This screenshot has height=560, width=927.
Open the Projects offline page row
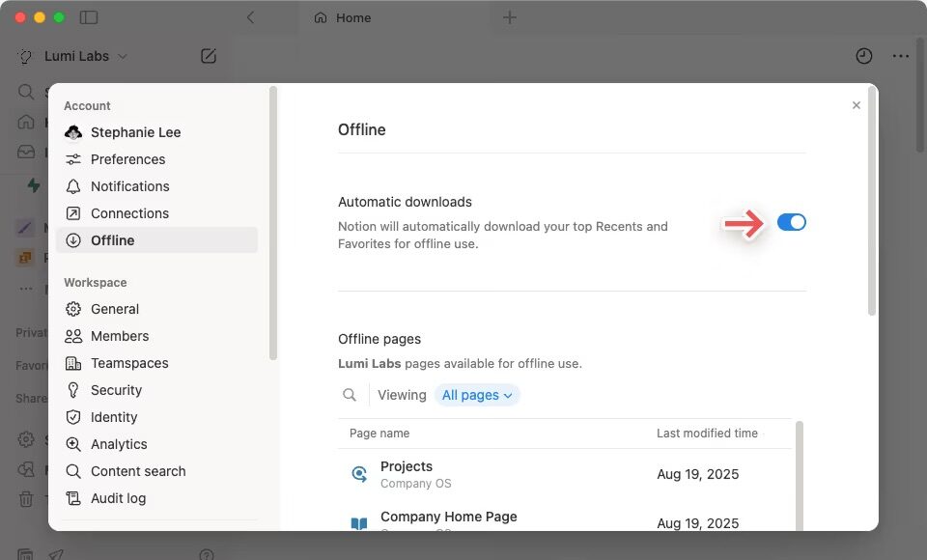click(x=565, y=474)
